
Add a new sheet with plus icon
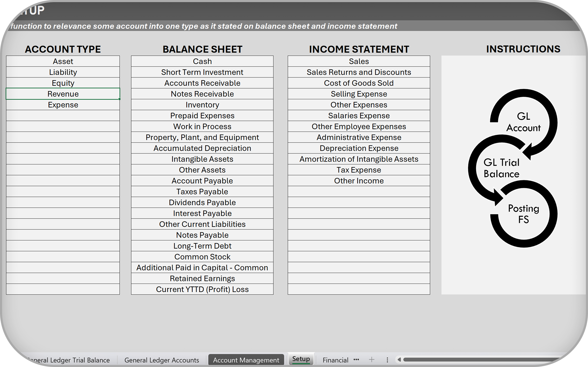point(372,360)
